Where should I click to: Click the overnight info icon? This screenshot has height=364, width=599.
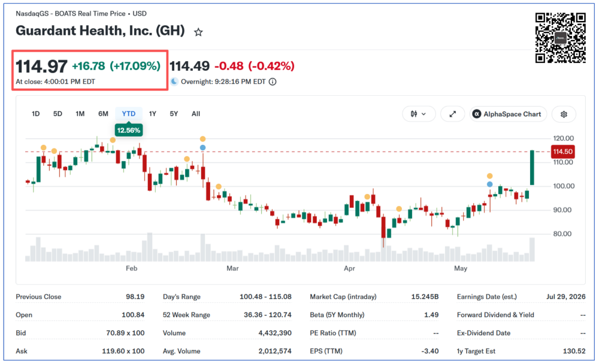coord(273,82)
